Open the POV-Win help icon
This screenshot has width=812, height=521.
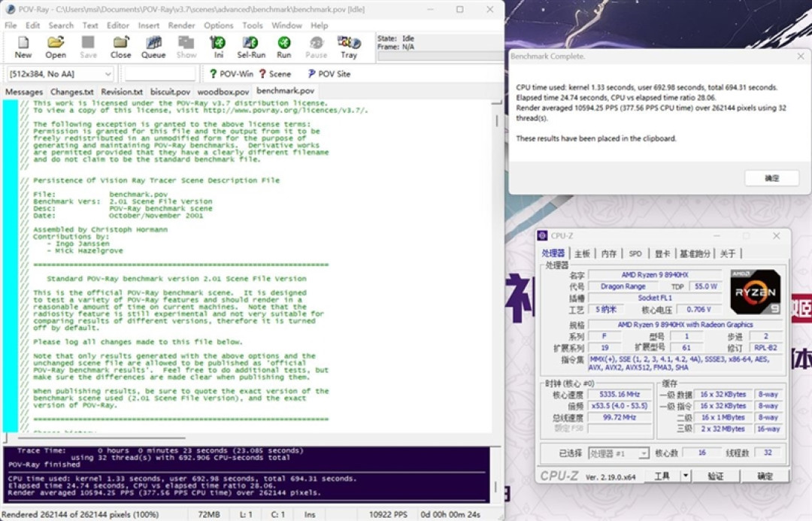coord(231,74)
